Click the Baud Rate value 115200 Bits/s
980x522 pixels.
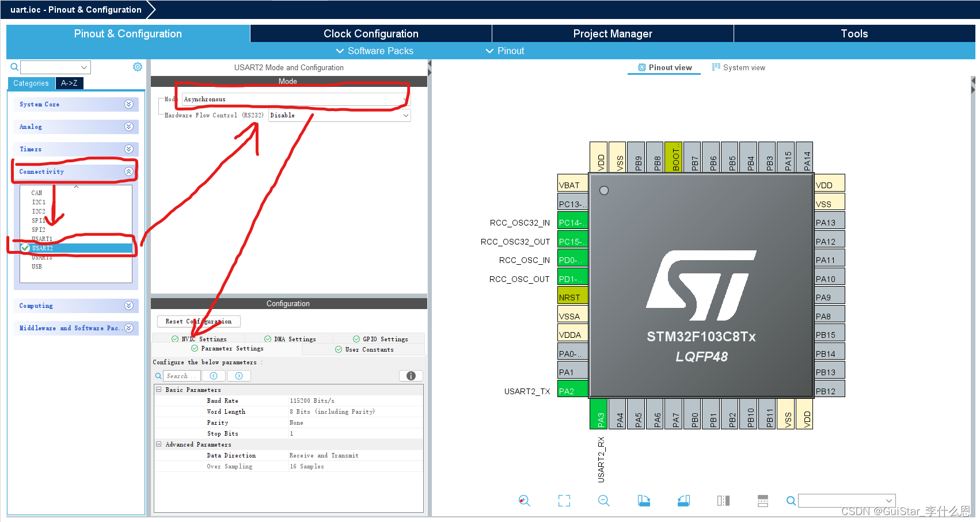tap(312, 401)
